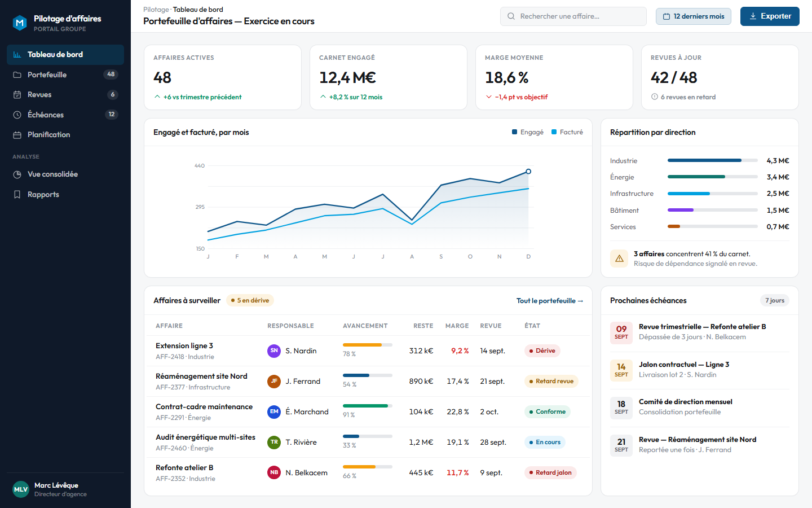Screen dimensions: 812x508
Task: Open the 12 derniers mois period selector
Action: tap(694, 16)
